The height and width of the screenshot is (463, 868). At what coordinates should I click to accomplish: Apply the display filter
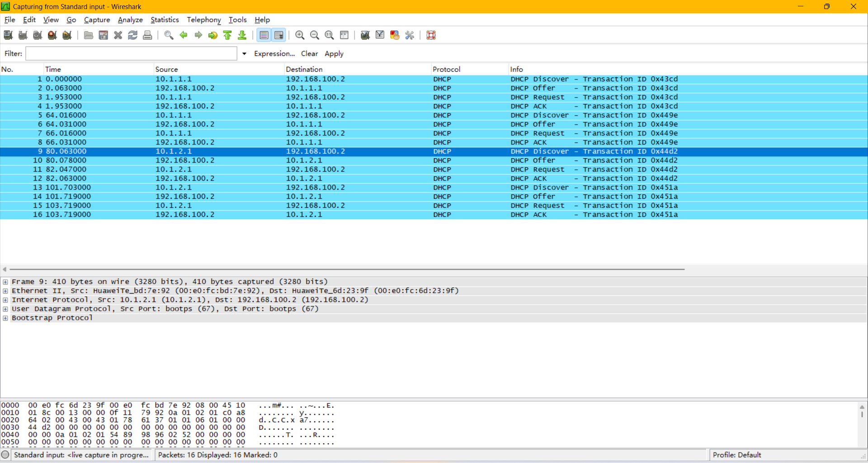(x=334, y=54)
